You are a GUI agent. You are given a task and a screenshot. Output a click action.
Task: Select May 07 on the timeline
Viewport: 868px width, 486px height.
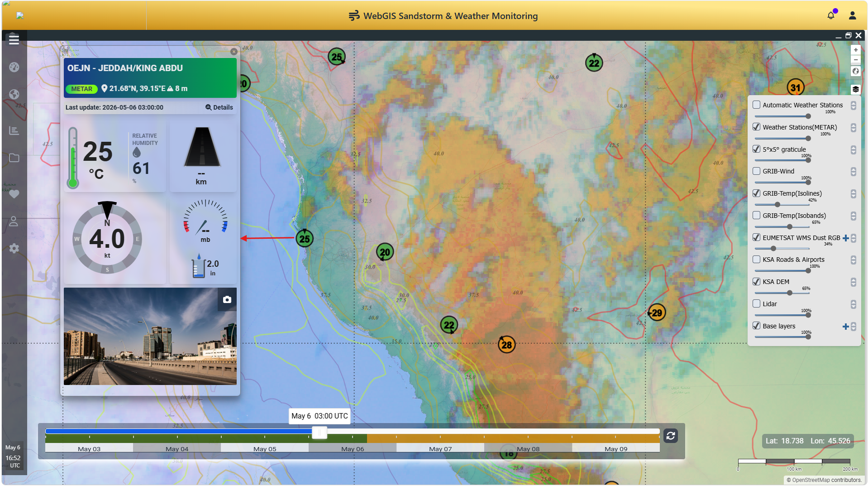[440, 448]
